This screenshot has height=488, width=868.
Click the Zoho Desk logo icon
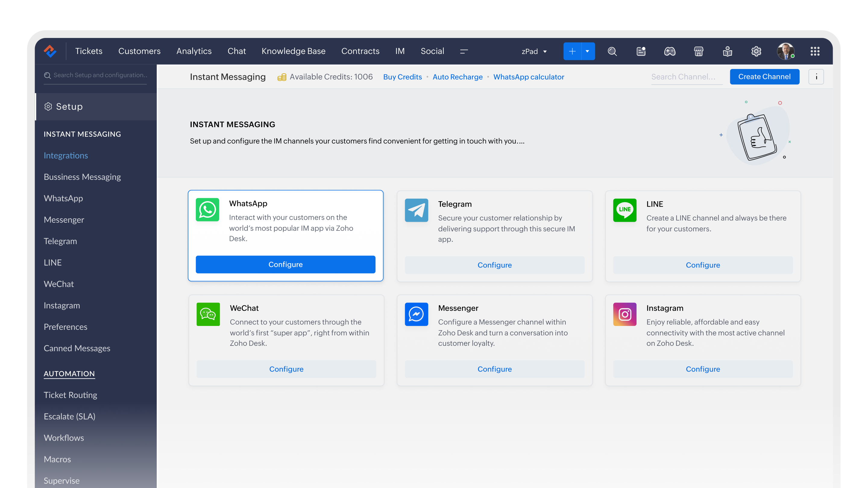pyautogui.click(x=50, y=51)
